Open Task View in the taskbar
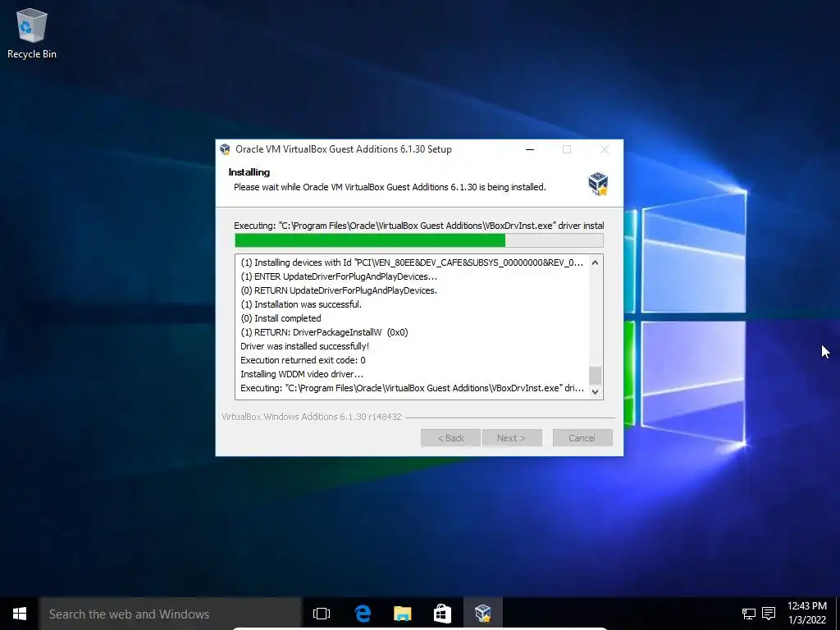840x630 pixels. click(322, 614)
